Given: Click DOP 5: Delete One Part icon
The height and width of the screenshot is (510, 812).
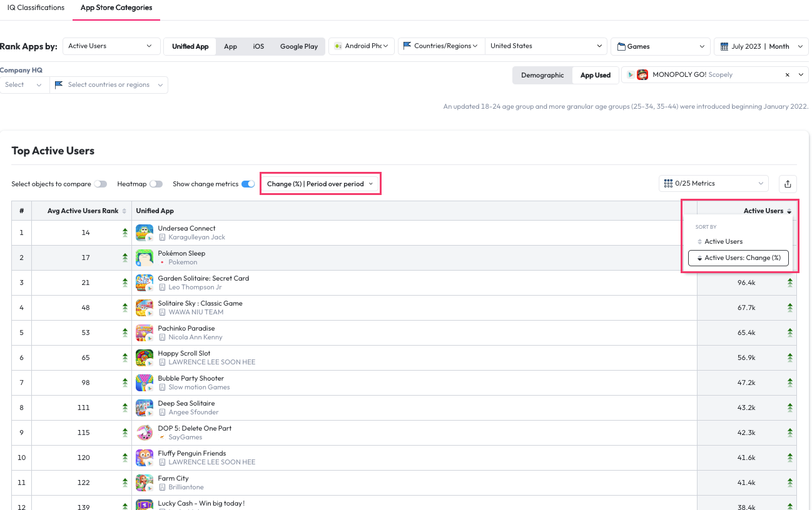Looking at the screenshot, I should pos(145,432).
